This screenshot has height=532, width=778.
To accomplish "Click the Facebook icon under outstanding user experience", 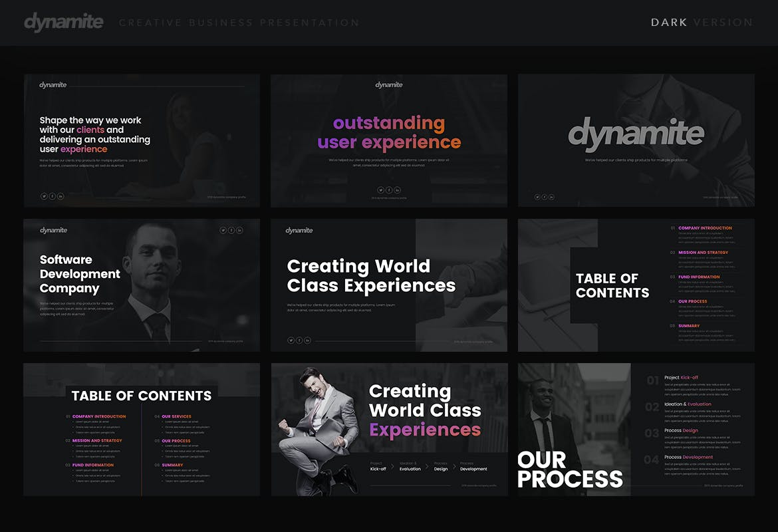I will coord(389,190).
